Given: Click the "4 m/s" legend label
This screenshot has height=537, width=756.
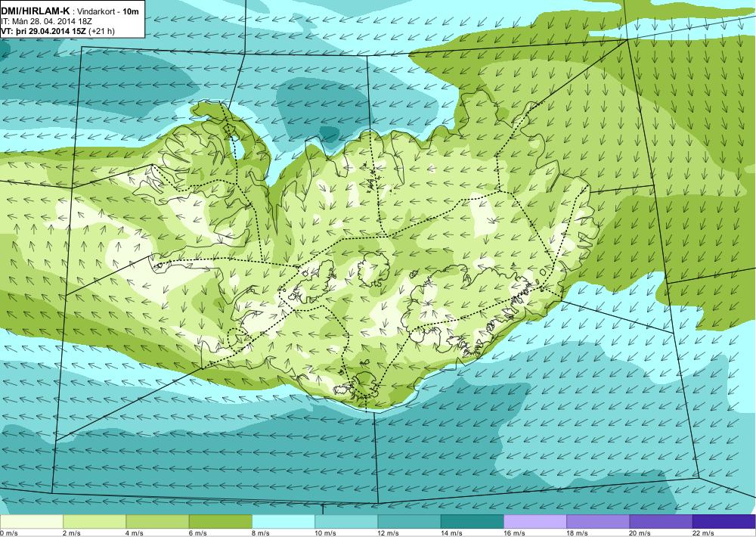Looking at the screenshot, I should point(135,533).
